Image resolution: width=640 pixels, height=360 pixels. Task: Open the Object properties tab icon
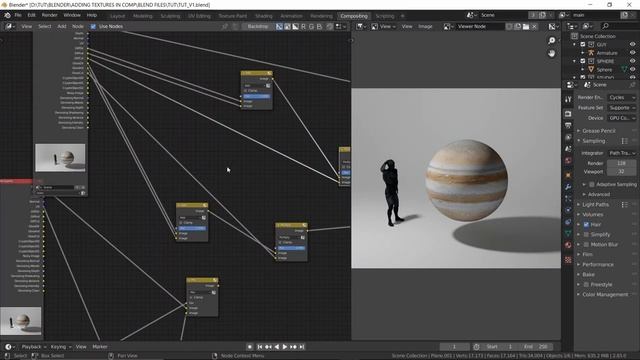(568, 175)
